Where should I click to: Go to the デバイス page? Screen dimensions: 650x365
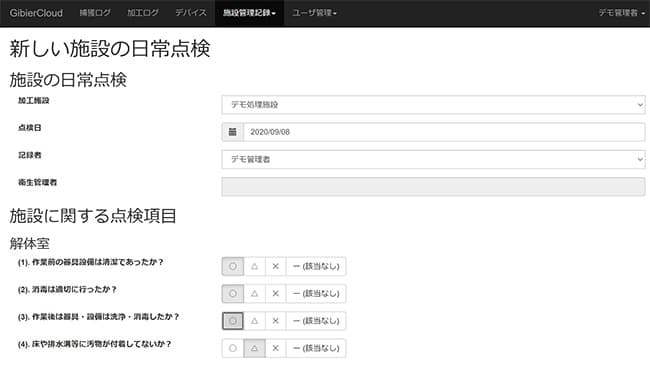tap(191, 13)
